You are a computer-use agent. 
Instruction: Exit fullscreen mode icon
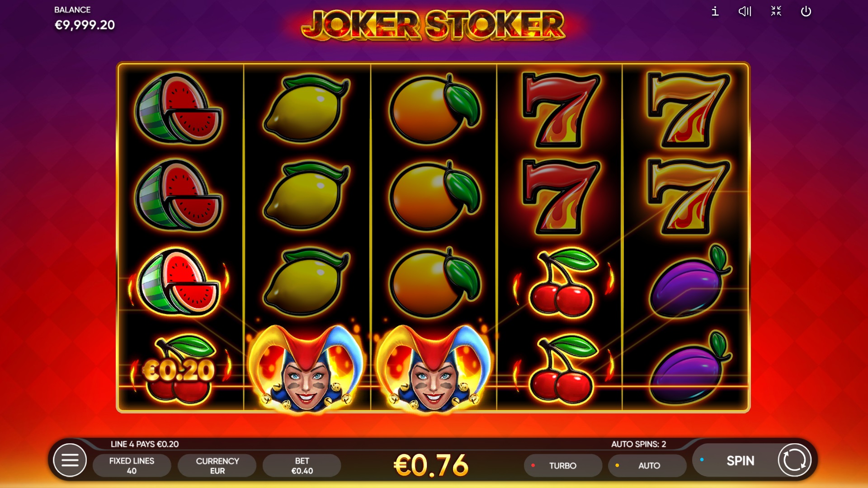776,11
